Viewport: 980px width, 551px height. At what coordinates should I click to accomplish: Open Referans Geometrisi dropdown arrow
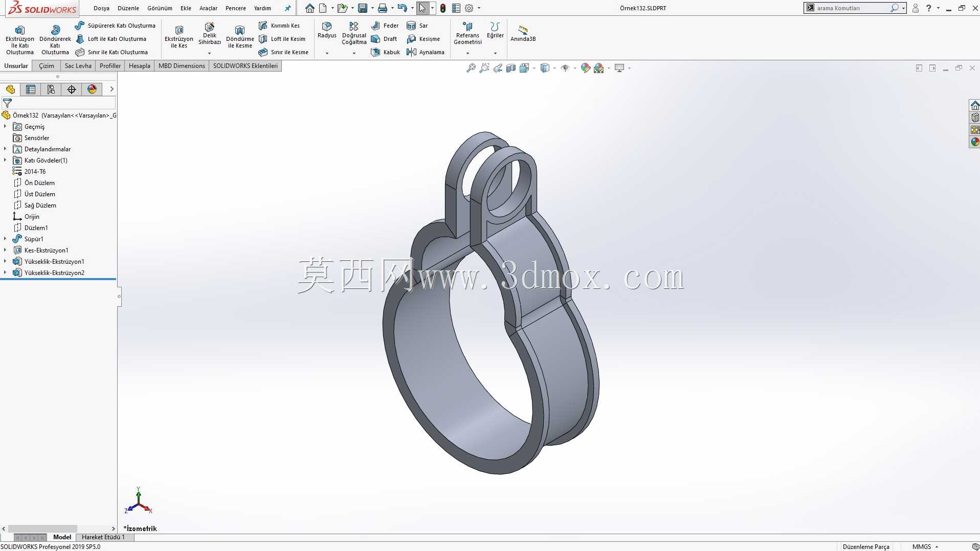coord(467,53)
